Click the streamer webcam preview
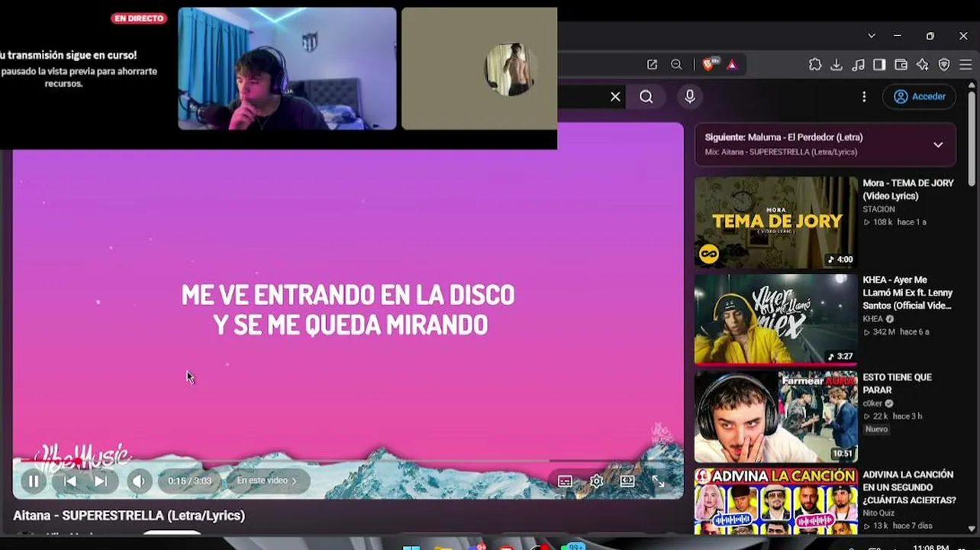Image resolution: width=980 pixels, height=550 pixels. [x=287, y=69]
